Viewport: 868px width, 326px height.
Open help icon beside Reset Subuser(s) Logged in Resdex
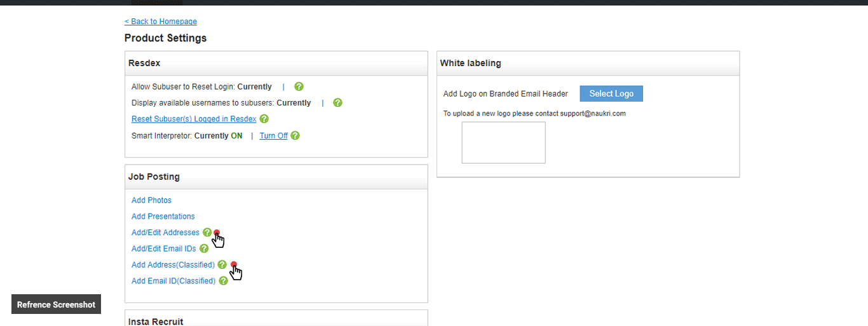point(264,119)
